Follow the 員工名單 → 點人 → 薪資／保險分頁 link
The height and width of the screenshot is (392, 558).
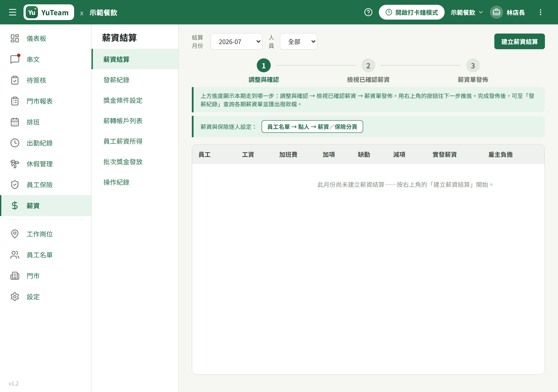click(312, 127)
